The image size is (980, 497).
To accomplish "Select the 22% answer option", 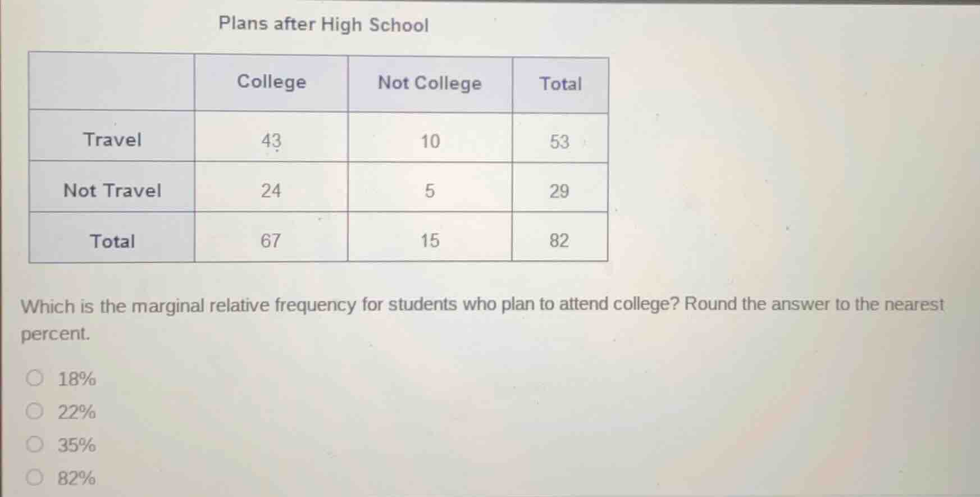I will (x=35, y=411).
